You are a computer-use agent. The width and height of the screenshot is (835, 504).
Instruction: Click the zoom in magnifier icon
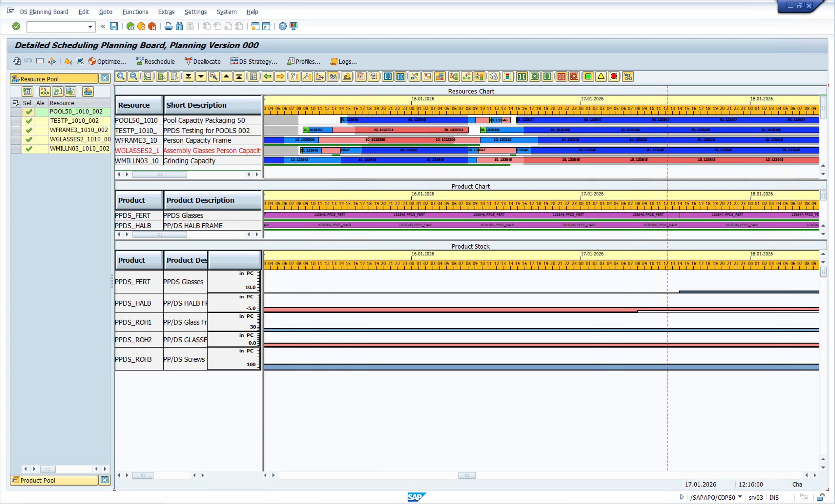(121, 77)
